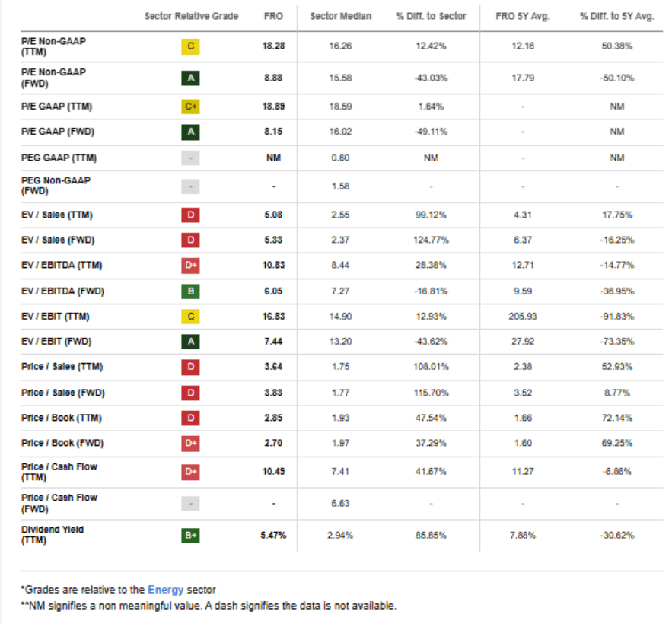Select the D grade badge for Price / Sales (TTM)

coord(190,367)
